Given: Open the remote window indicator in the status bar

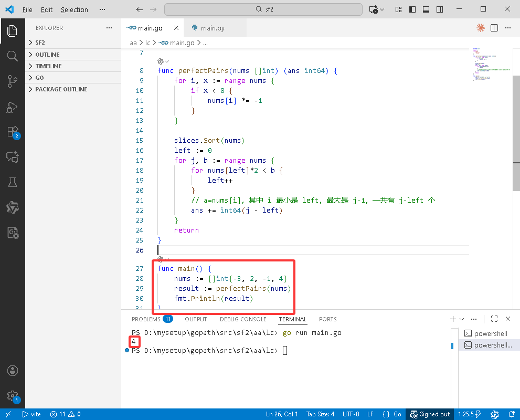Looking at the screenshot, I should [x=8, y=414].
